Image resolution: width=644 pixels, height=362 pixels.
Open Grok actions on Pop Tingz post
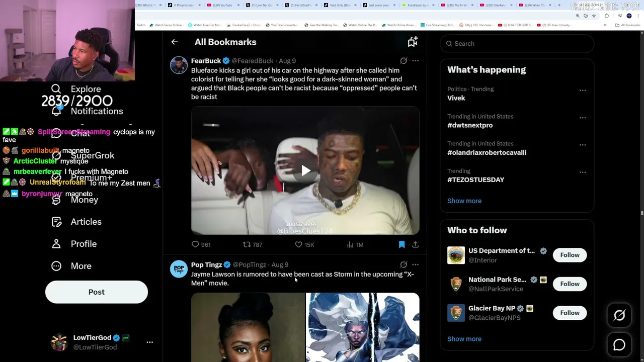coord(404,264)
